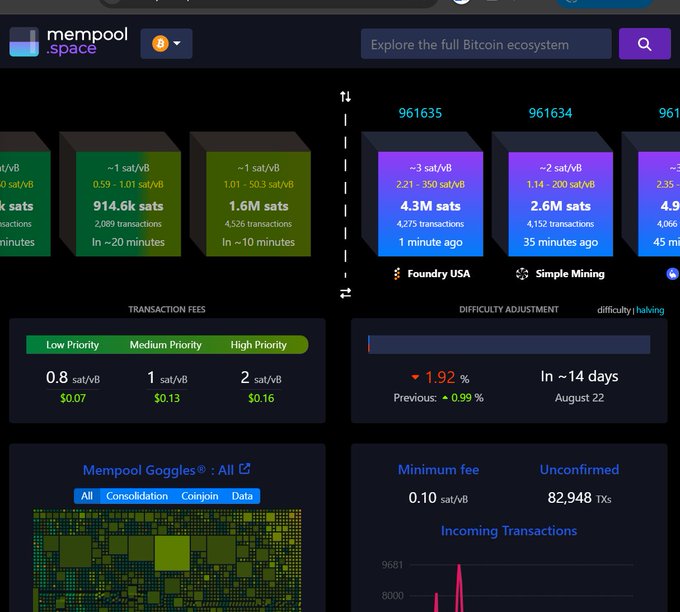Click the 82,948 unconfirmed TXs value
Viewport: 680px width, 612px height.
(579, 498)
